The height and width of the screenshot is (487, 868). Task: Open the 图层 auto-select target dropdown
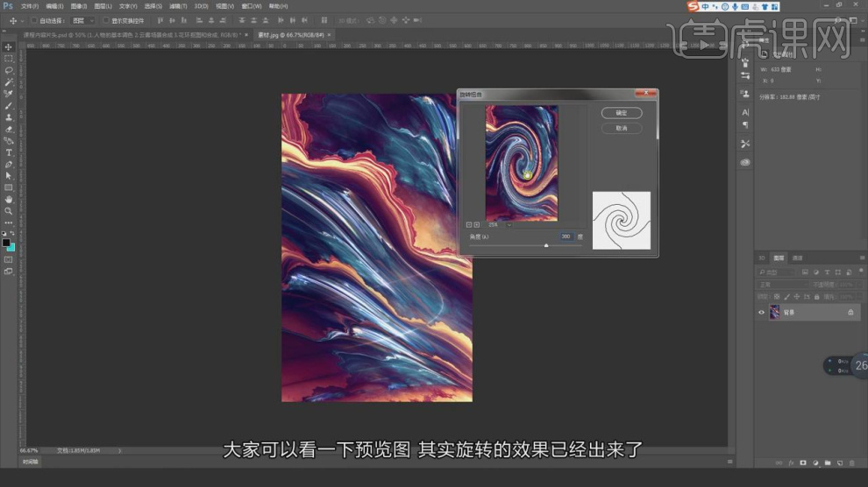(83, 20)
